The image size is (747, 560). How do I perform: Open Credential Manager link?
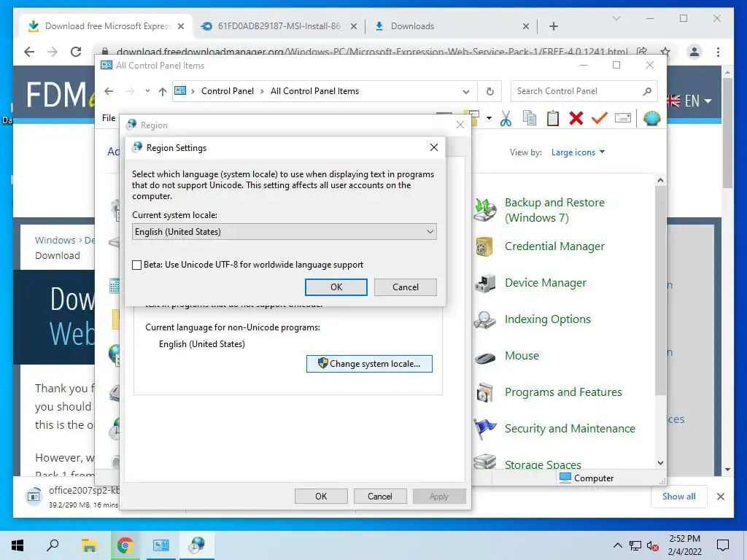tap(554, 246)
